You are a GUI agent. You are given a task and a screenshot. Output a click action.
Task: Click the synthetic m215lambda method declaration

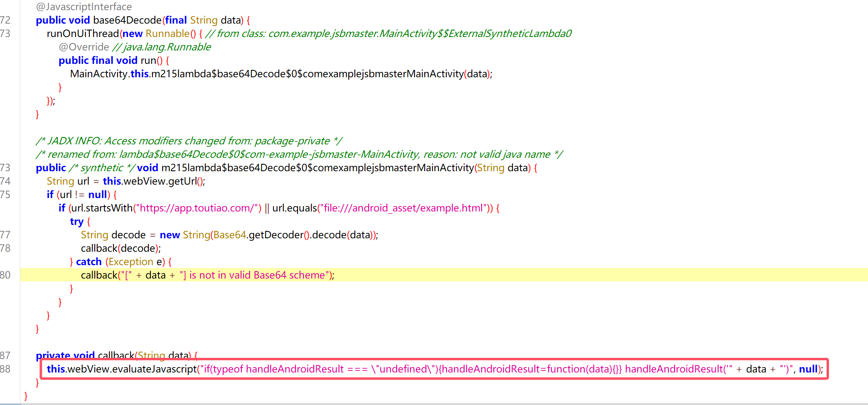click(x=286, y=168)
